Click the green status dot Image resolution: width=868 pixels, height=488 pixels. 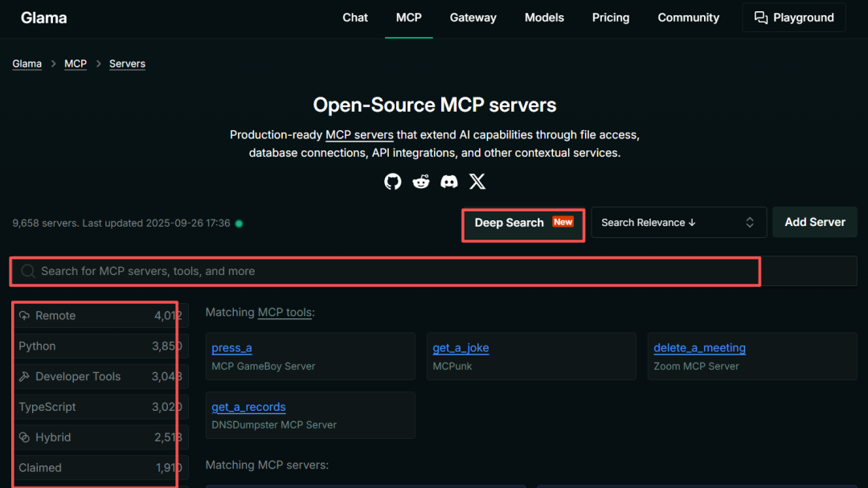(240, 223)
